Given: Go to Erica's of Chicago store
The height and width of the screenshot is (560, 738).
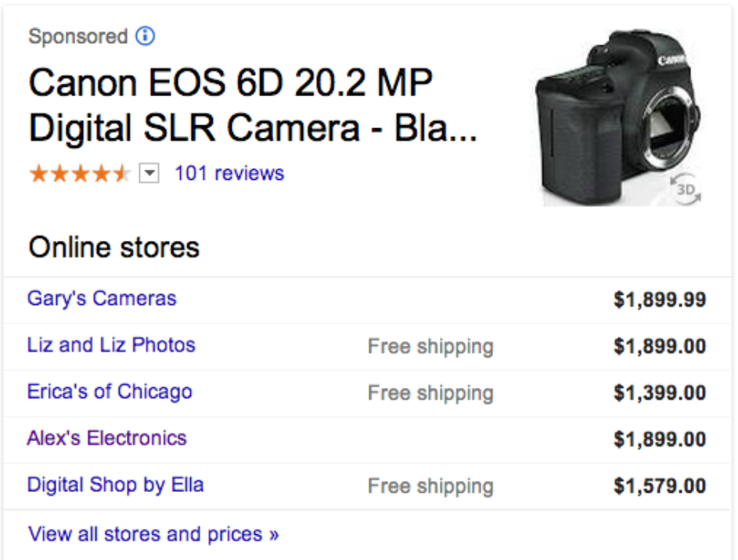Looking at the screenshot, I should [x=110, y=392].
